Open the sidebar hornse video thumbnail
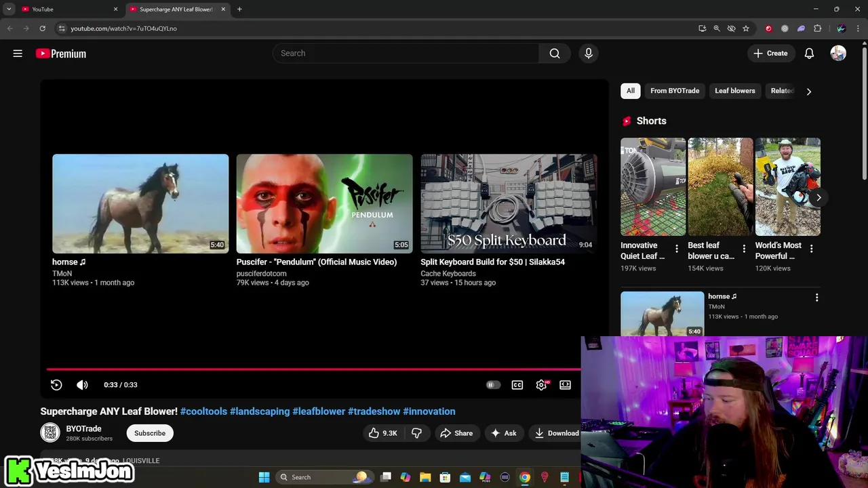This screenshot has height=488, width=868. click(663, 314)
